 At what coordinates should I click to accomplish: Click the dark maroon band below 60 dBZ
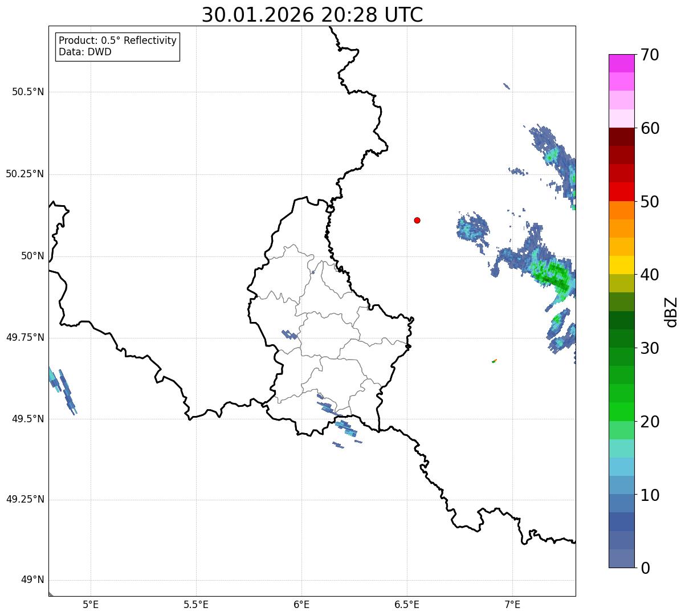point(621,137)
